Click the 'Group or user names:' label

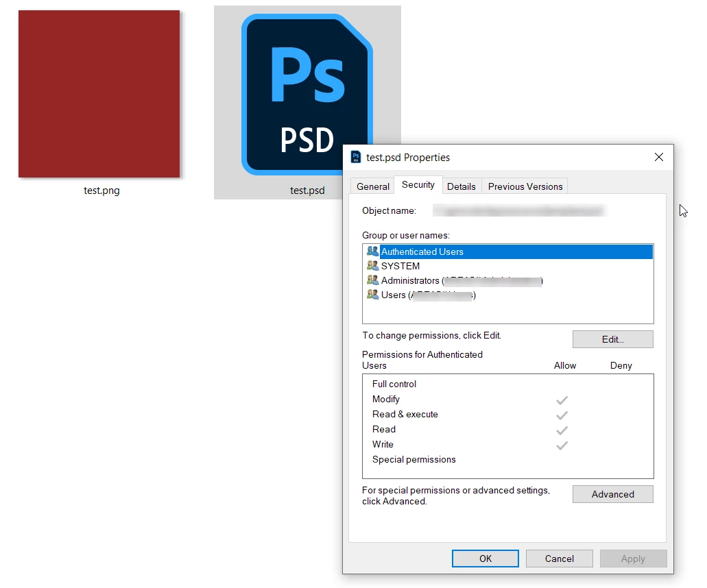click(x=406, y=235)
